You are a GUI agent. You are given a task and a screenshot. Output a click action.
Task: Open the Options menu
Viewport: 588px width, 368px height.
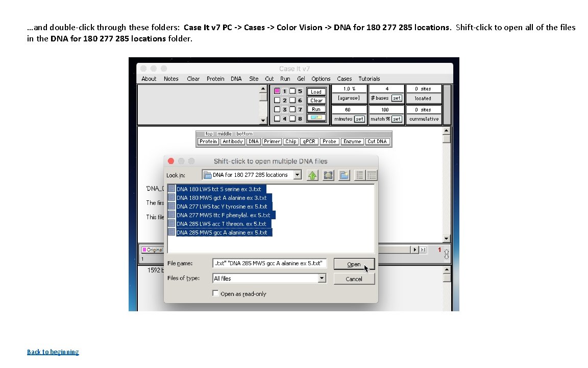point(321,78)
